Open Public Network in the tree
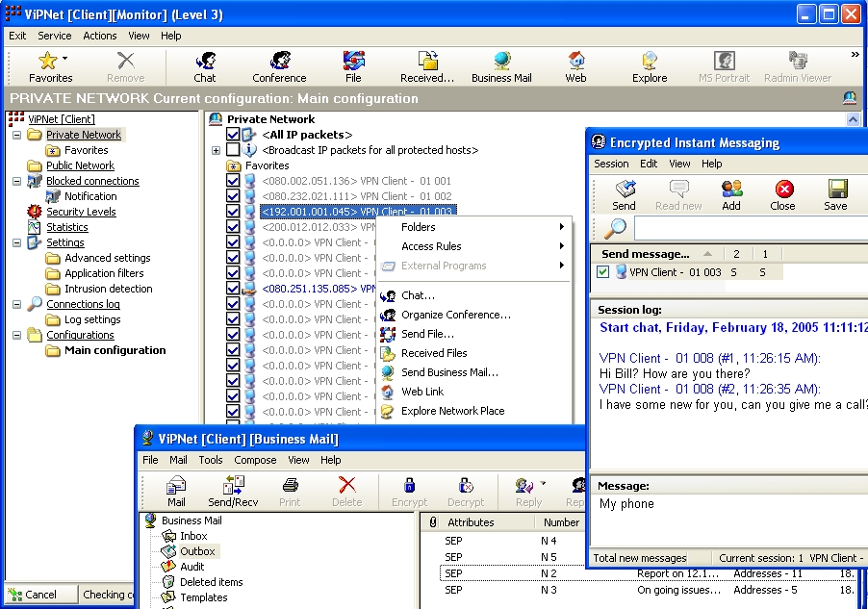Viewport: 868px width, 609px height. coord(80,165)
